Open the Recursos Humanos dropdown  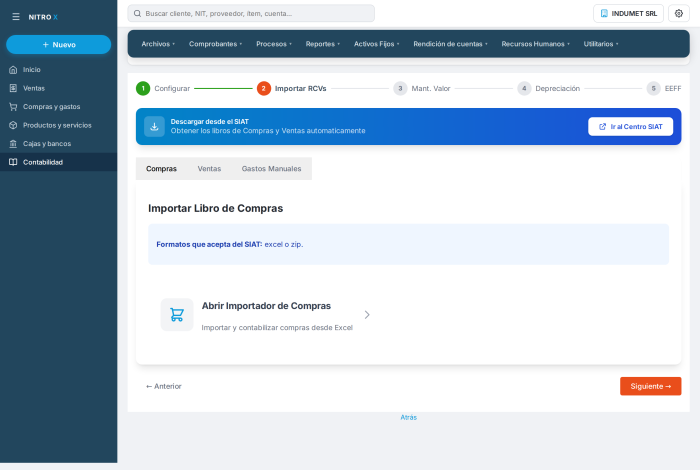[535, 44]
